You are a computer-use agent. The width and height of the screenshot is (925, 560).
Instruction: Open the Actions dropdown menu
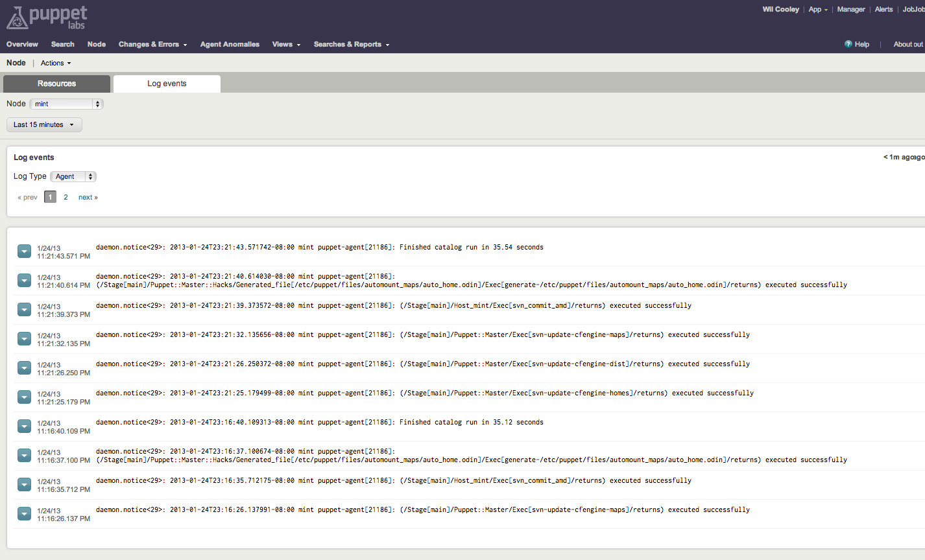click(x=56, y=63)
